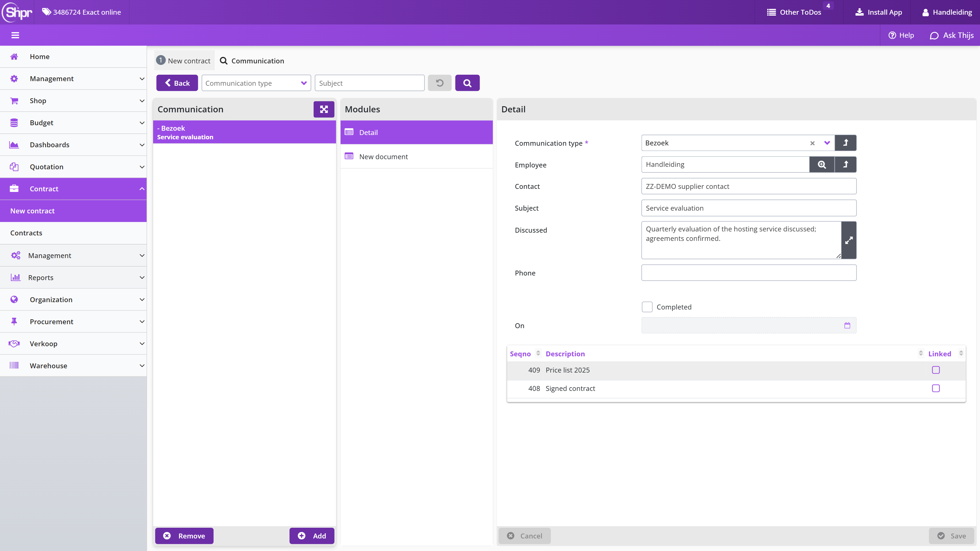Go to Contracts in sidebar

[73, 233]
